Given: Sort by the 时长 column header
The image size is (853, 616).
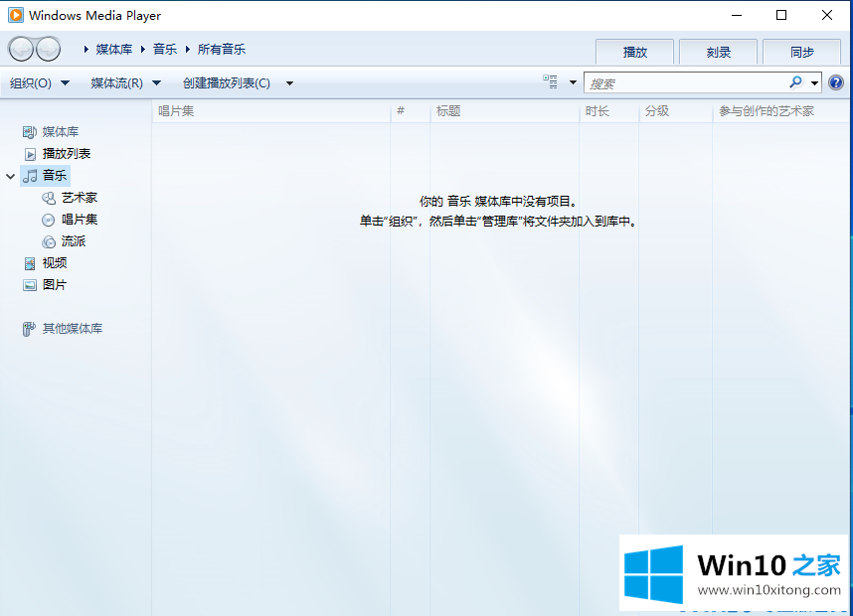Looking at the screenshot, I should pos(608,111).
